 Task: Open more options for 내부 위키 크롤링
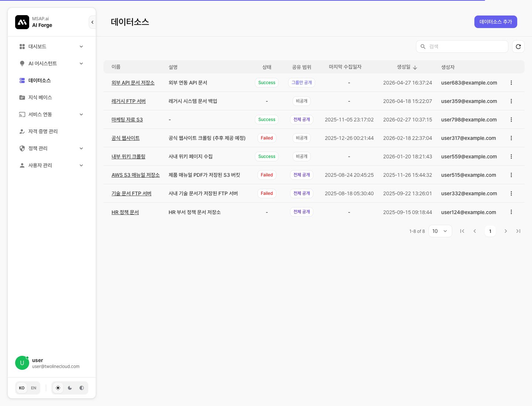(511, 156)
